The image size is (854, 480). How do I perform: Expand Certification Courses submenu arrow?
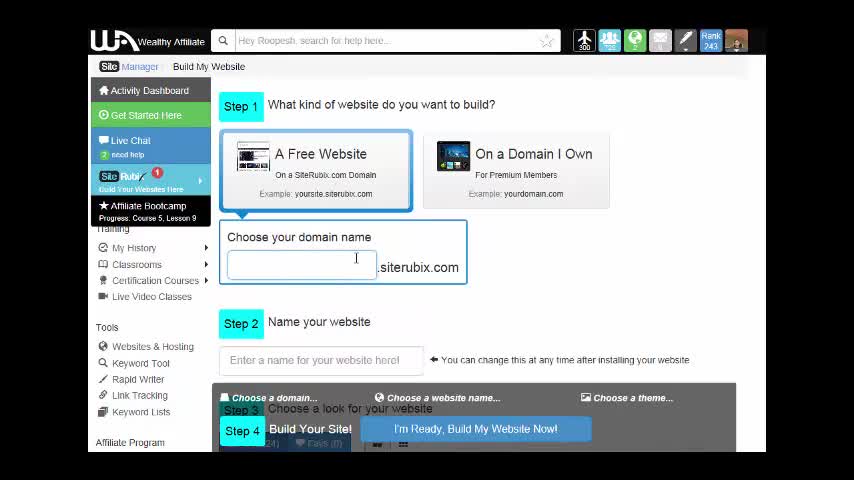click(x=206, y=281)
